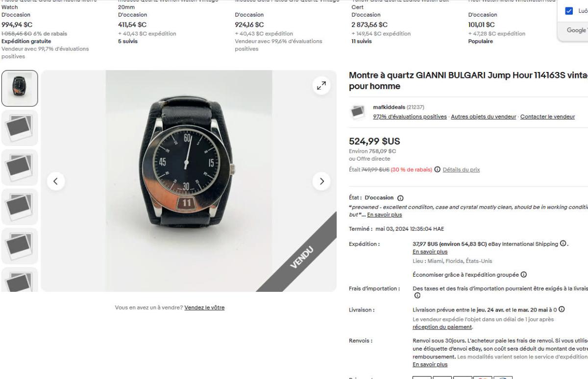The image size is (588, 379).
Task: Go back to the previous watch photo
Action: (56, 181)
